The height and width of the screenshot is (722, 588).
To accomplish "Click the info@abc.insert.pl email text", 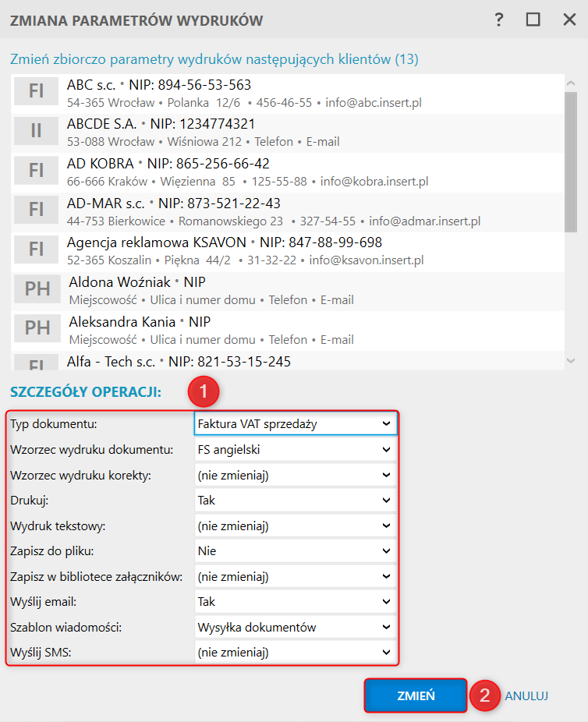I will (x=374, y=103).
